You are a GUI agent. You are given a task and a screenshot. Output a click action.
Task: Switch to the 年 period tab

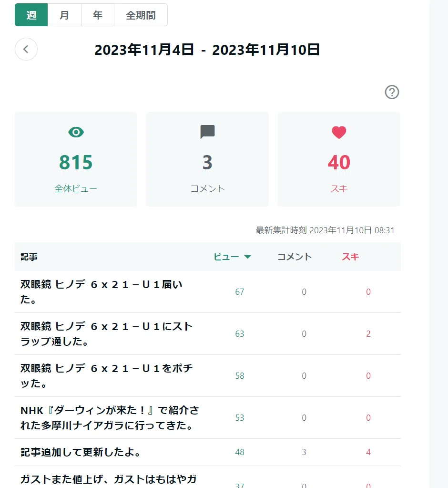tap(98, 15)
